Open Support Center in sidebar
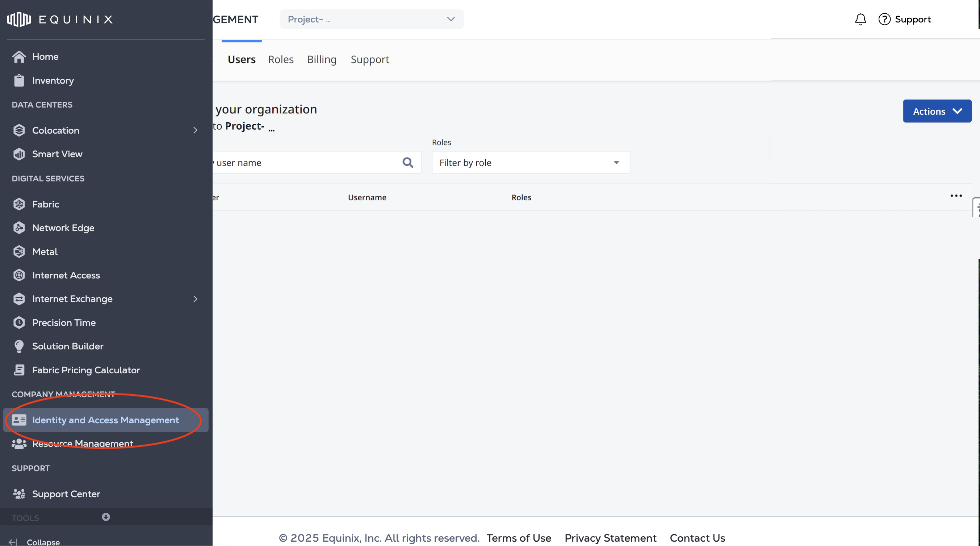 (x=106, y=494)
